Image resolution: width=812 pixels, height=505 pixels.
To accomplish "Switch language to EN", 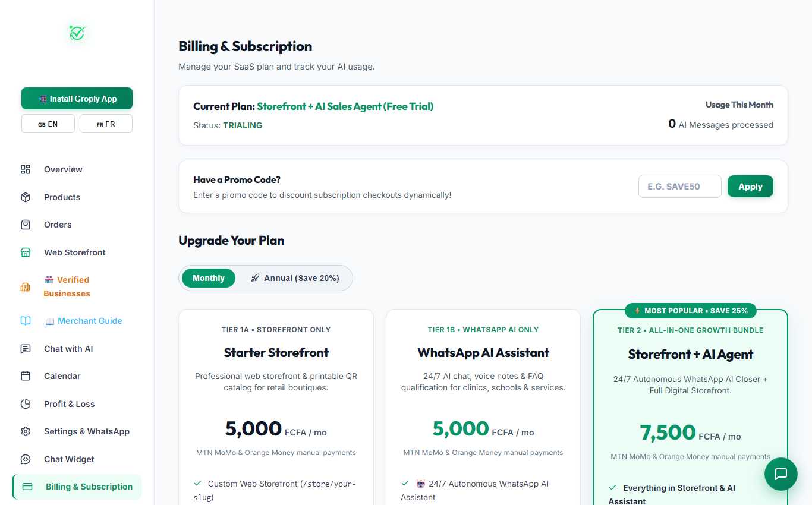I will (48, 124).
